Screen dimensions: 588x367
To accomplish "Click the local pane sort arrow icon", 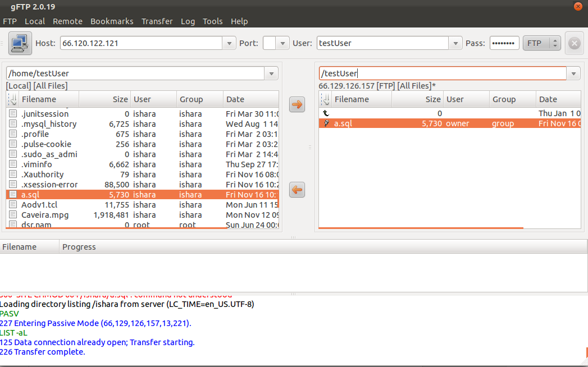I will pos(13,99).
